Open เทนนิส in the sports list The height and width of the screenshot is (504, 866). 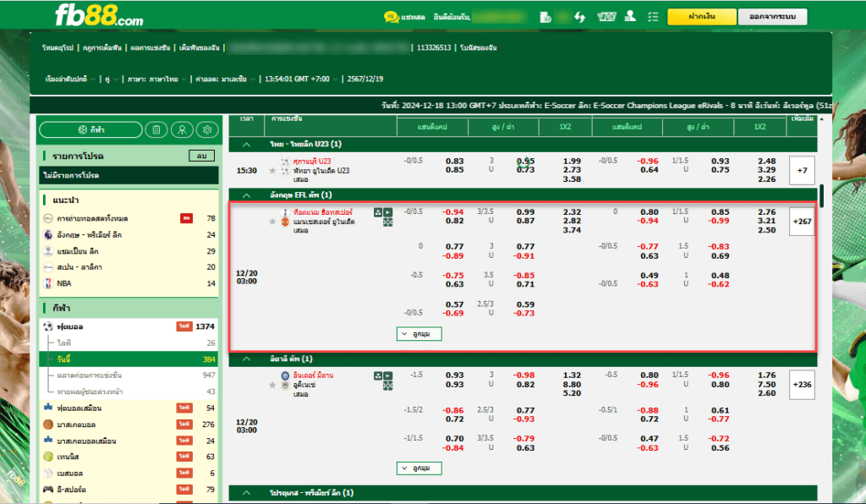129,457
